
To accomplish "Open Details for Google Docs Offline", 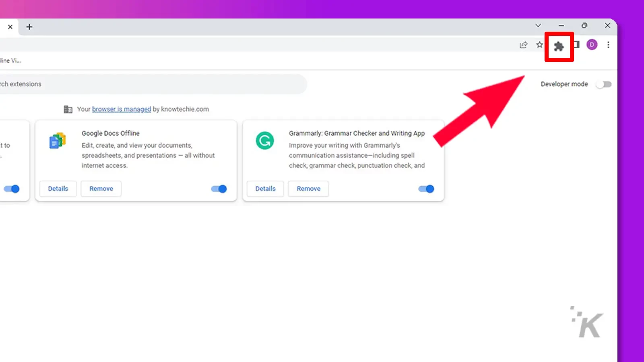I will tap(58, 189).
